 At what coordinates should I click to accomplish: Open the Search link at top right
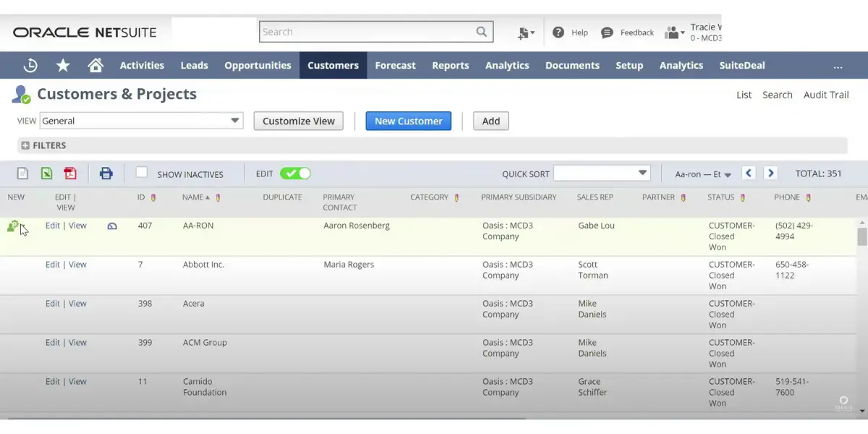click(778, 95)
